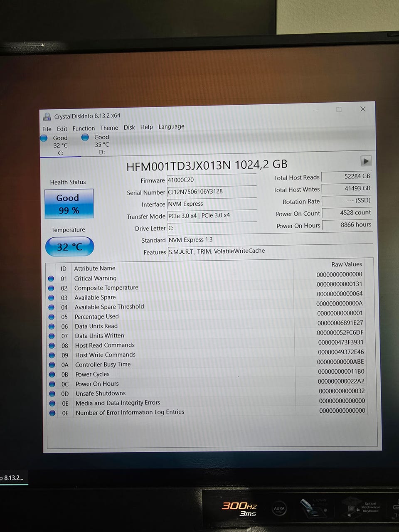Select the Composite Temperature attribute name
399x532 pixels.
[106, 288]
